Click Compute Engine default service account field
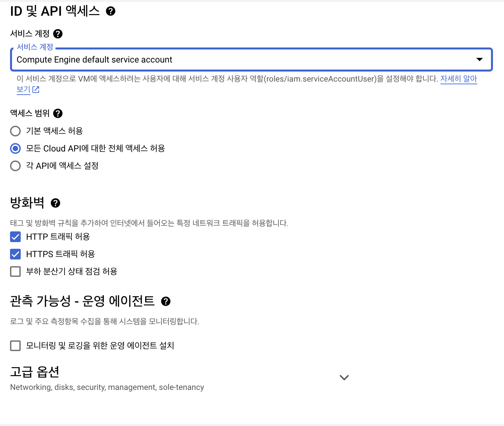This screenshot has width=504, height=426. 251,60
